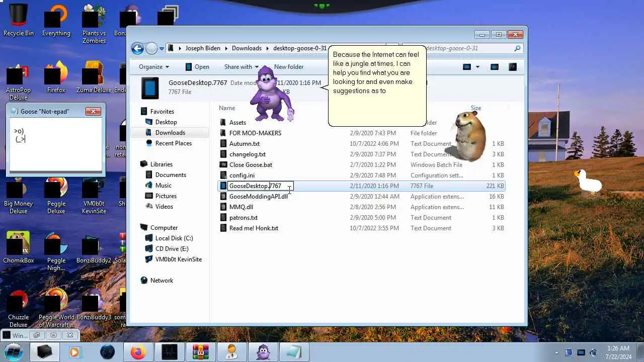The width and height of the screenshot is (644, 362).
Task: Open Local Disk (C:) in navigation pane
Action: point(174,238)
